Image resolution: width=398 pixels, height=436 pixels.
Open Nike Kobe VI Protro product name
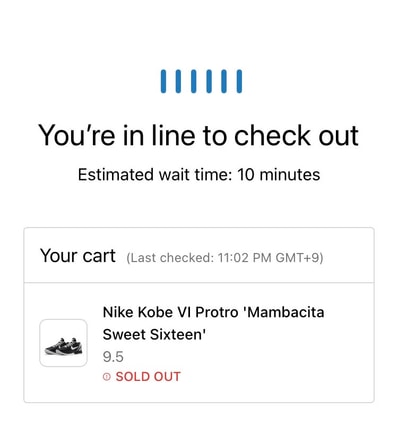(213, 323)
